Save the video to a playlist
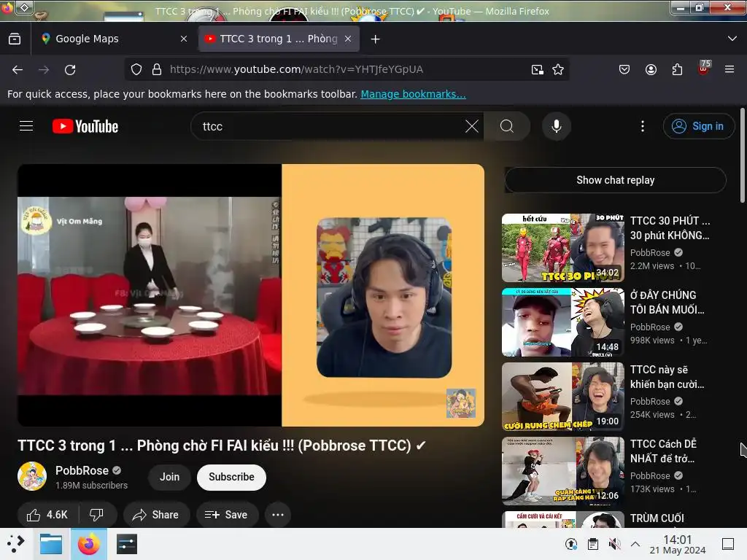 point(227,515)
